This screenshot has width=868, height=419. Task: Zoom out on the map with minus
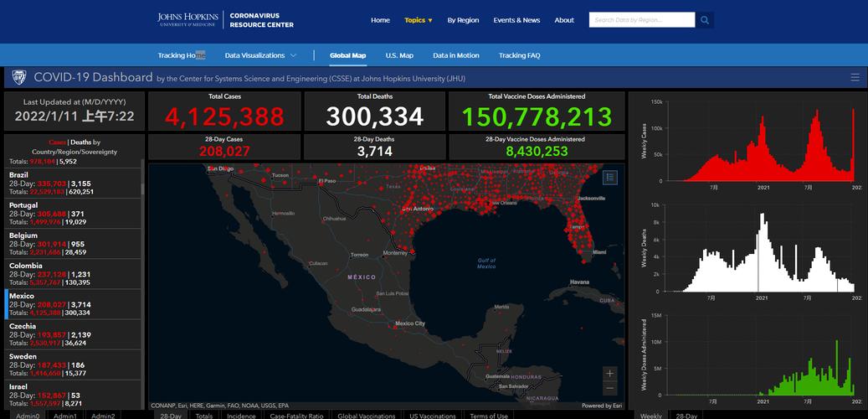click(609, 388)
